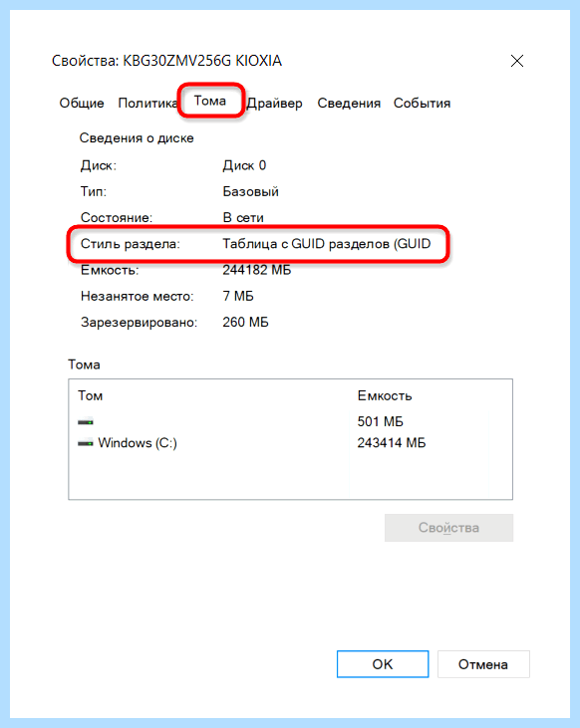Image resolution: width=580 pixels, height=728 pixels.
Task: Open the Драйвер tab
Action: 274,103
